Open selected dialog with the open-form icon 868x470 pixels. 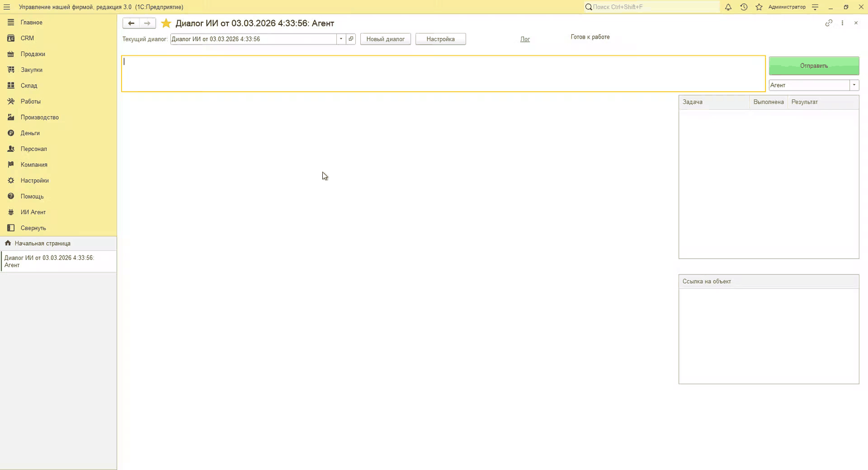[x=351, y=39]
